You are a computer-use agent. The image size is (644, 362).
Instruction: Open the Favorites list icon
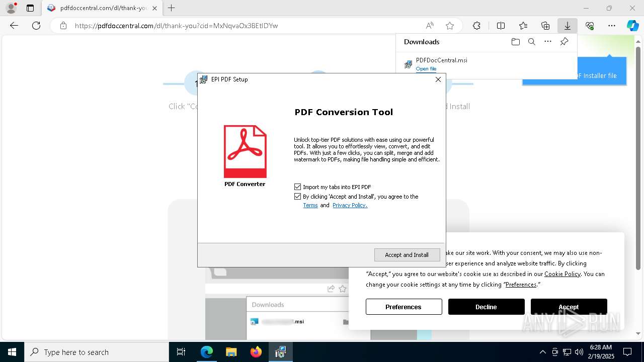523,26
